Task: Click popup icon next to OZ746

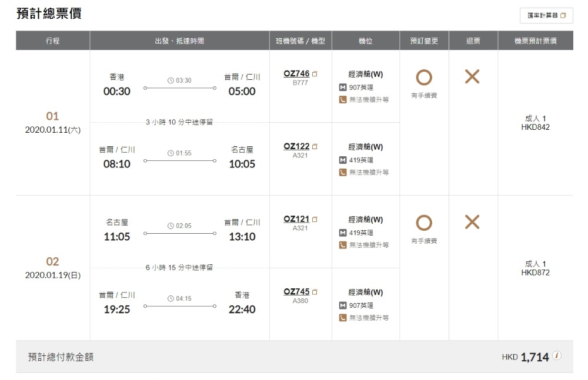Action: 315,74
